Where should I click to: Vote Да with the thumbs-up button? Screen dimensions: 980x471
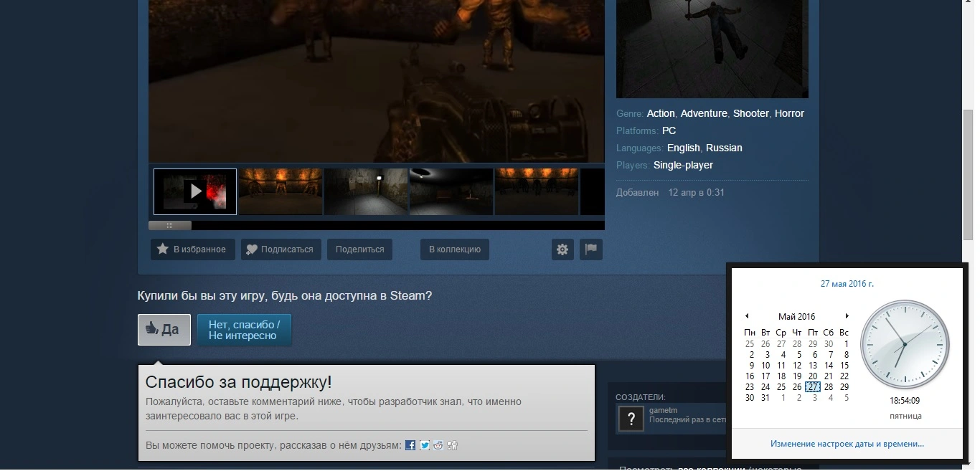(x=164, y=330)
